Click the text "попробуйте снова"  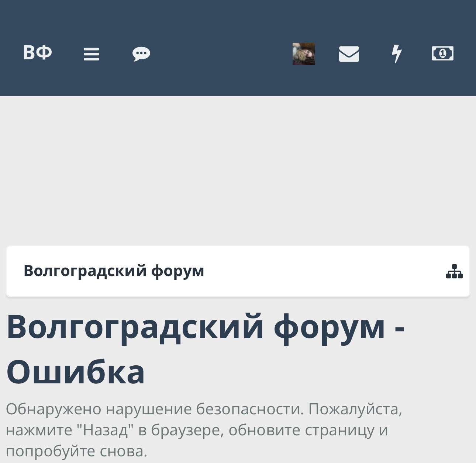pyautogui.click(x=76, y=451)
